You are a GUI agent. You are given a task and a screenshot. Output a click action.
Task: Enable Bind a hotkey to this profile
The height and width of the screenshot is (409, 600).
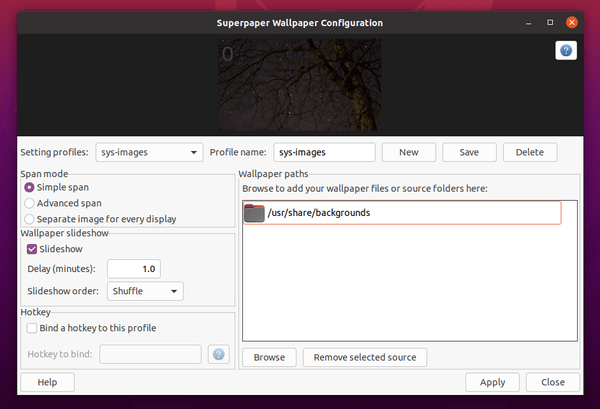pyautogui.click(x=32, y=328)
